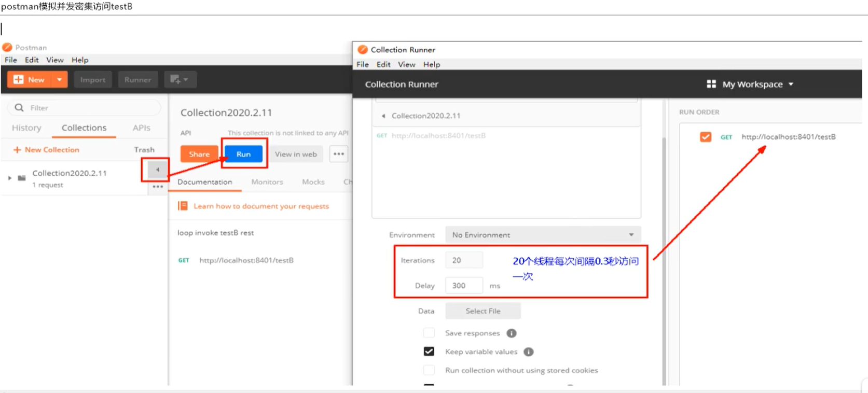Image resolution: width=868 pixels, height=393 pixels.
Task: Open the File menu in Postman window
Action: [x=11, y=60]
